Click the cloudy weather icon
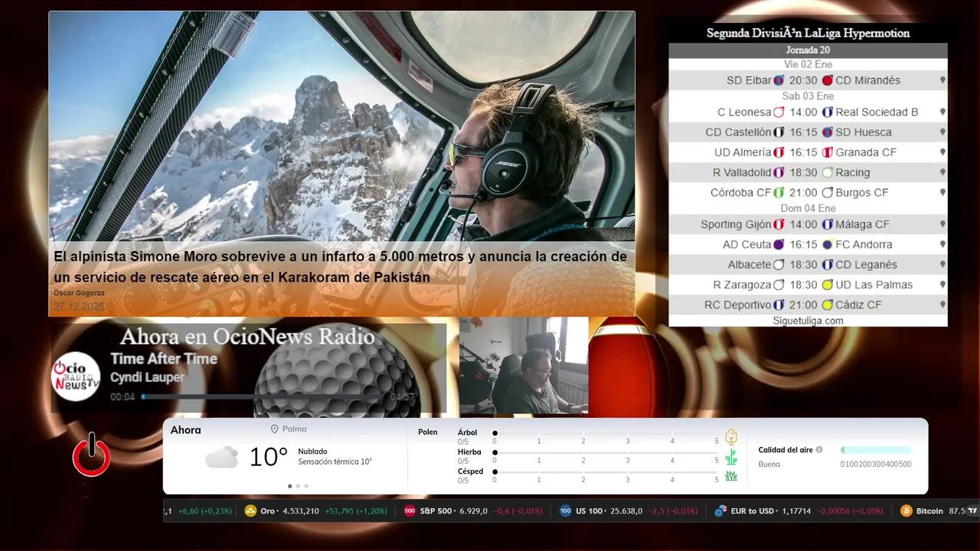This screenshot has height=551, width=980. (221, 458)
